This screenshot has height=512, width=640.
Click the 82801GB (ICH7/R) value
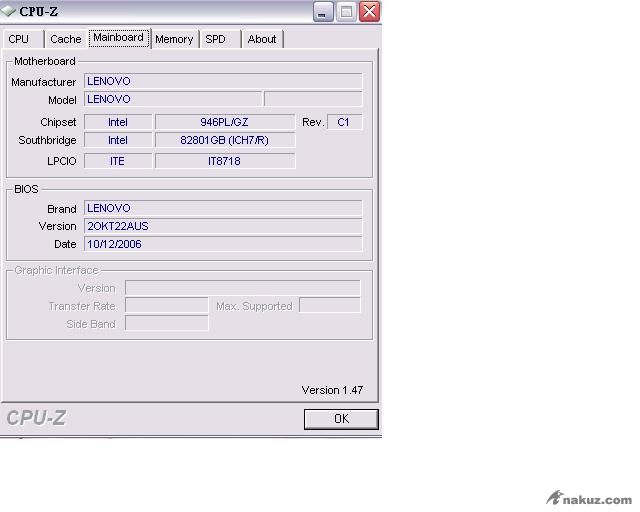[225, 140]
